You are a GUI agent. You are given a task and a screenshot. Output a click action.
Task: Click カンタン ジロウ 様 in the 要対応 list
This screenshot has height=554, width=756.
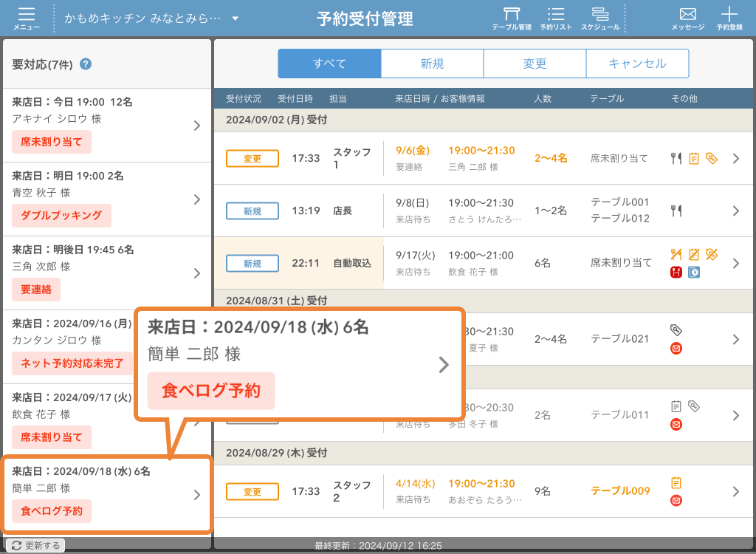click(57, 341)
